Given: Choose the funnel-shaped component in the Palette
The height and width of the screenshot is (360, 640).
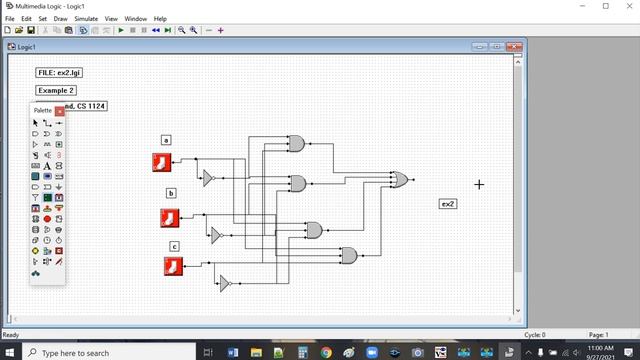Looking at the screenshot, I should point(36,198).
